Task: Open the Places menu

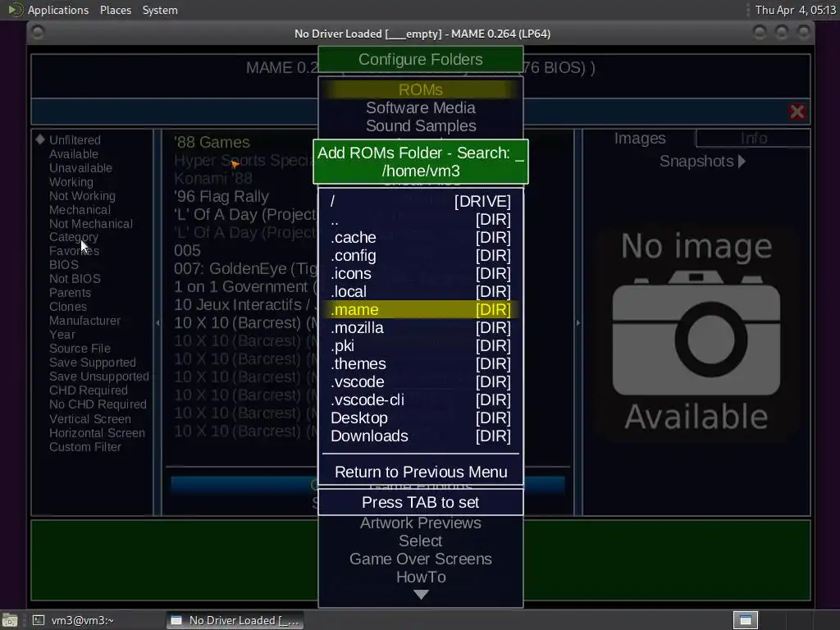Action: click(115, 10)
